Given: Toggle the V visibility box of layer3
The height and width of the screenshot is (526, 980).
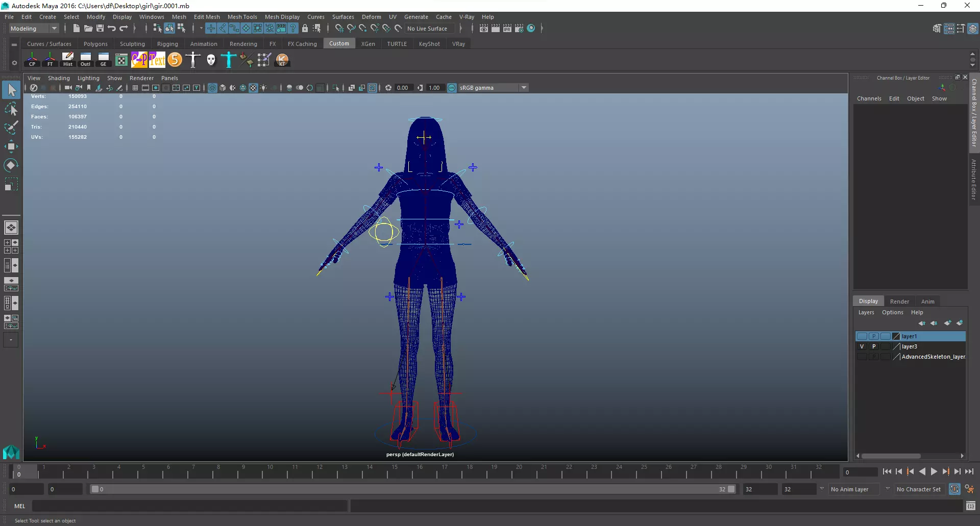Looking at the screenshot, I should pos(862,346).
